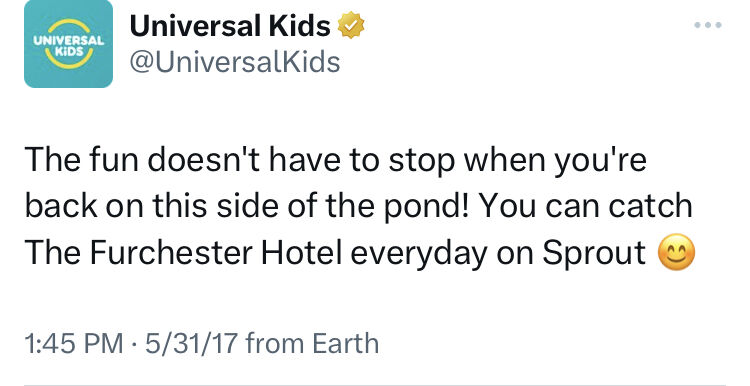Click the word Sprout in the tweet
The width and height of the screenshot is (750, 386).
pos(594,254)
